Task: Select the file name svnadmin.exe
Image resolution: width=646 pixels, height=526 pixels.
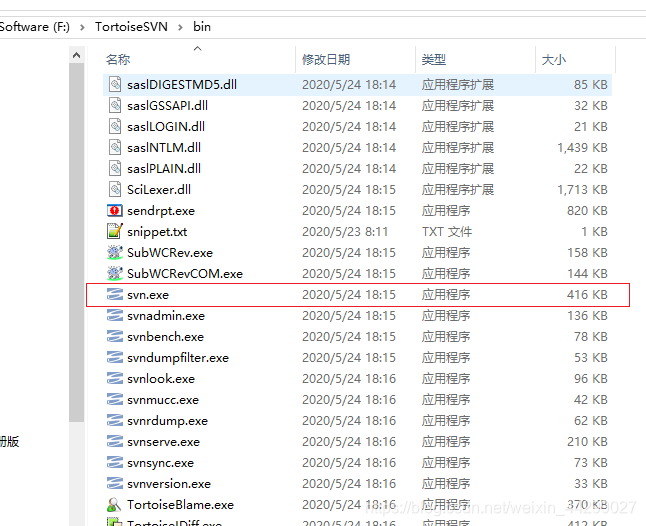Action: (x=166, y=316)
